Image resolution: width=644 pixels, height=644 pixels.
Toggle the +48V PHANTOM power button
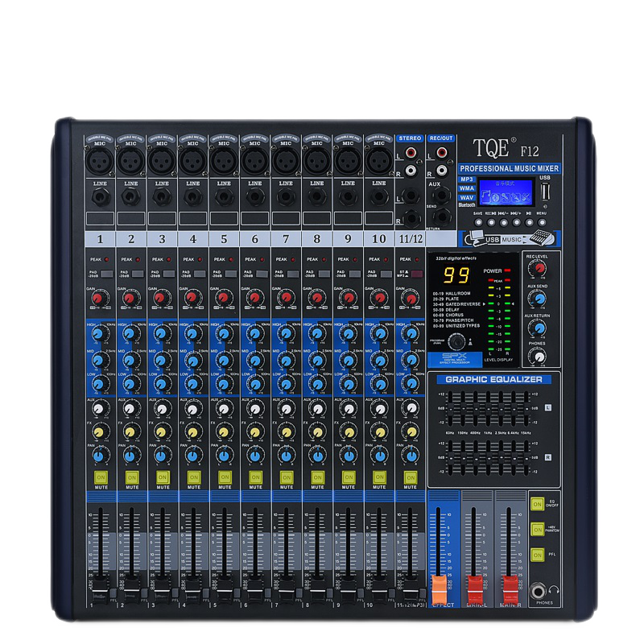point(537,530)
